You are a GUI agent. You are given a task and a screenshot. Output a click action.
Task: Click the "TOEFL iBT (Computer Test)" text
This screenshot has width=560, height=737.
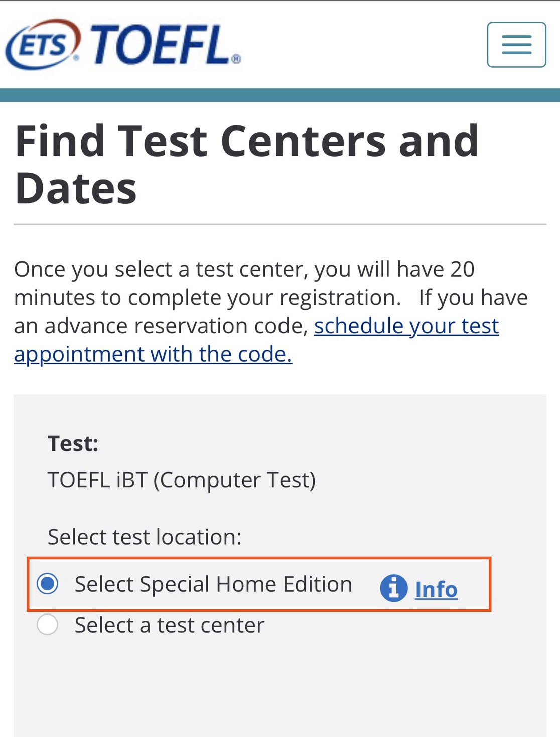[182, 480]
